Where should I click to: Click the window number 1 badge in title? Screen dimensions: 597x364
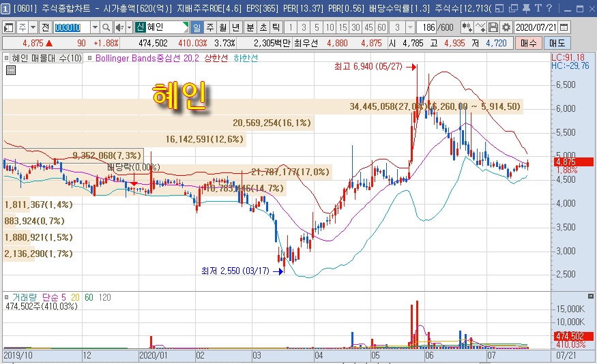point(5,8)
